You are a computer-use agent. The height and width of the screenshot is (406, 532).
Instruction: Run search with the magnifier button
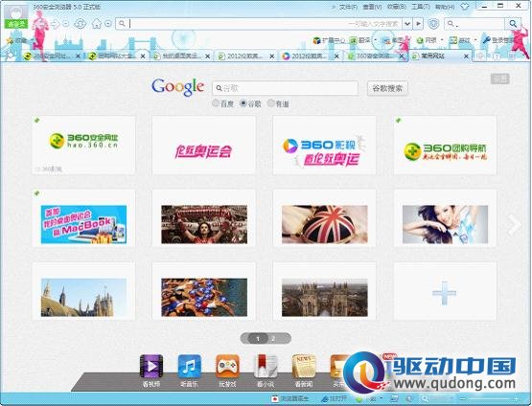[x=513, y=23]
